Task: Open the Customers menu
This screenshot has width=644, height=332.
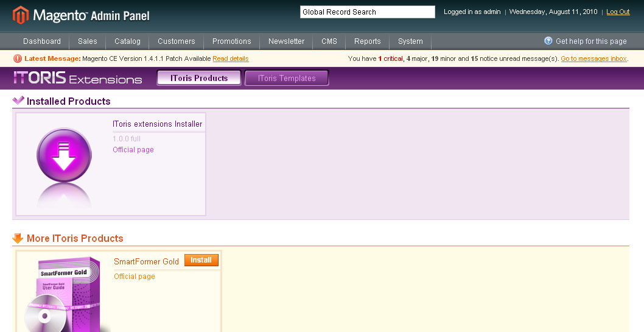Action: pos(176,41)
